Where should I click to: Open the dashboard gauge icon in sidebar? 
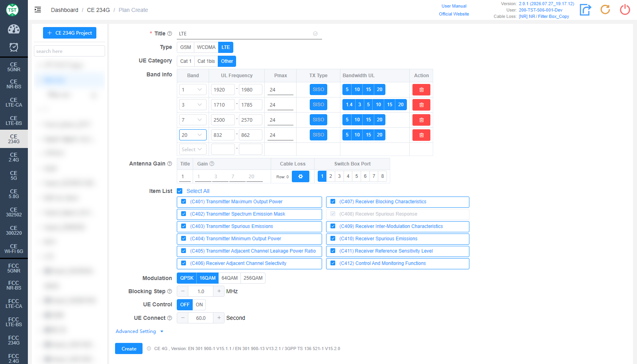coord(14,29)
